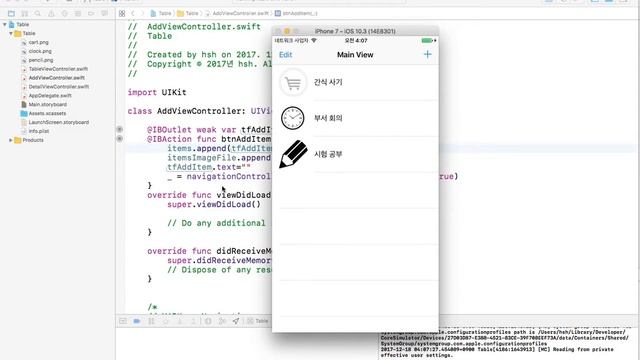Tap the plus add button in simulator

click(x=427, y=54)
